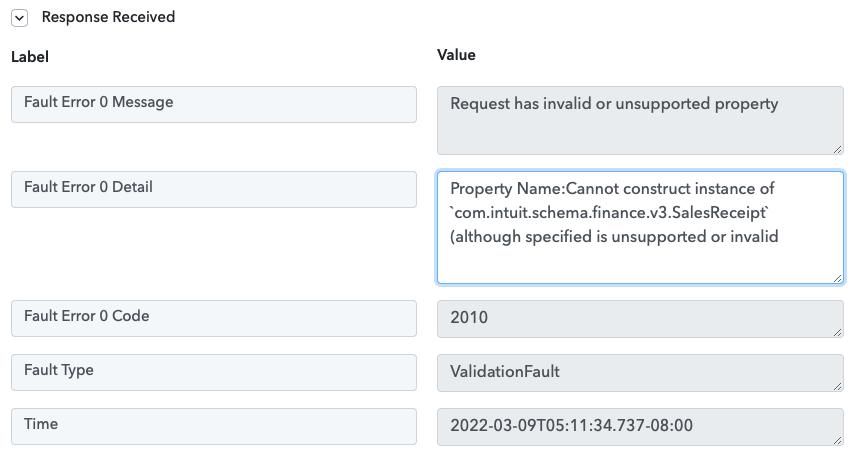
Task: Select the Fault Error 0 Message label field
Action: 214,104
